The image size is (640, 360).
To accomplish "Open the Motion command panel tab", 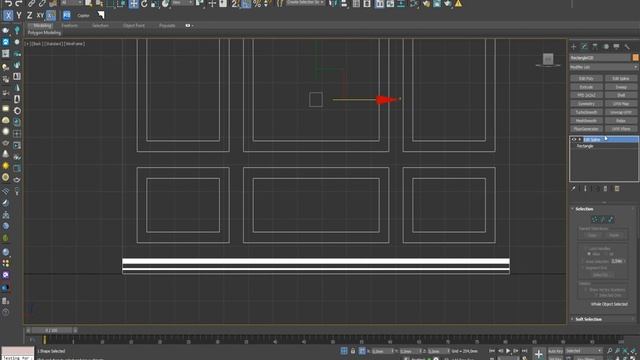I will pyautogui.click(x=606, y=47).
